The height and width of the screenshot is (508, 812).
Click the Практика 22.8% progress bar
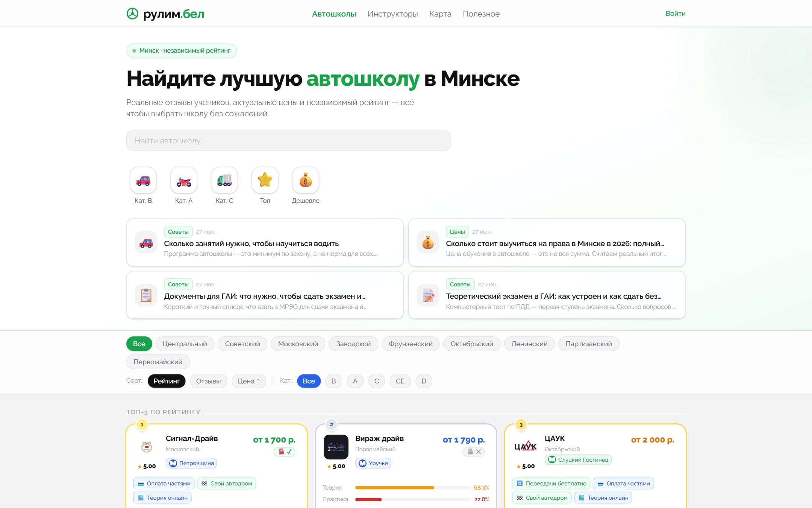[413, 499]
